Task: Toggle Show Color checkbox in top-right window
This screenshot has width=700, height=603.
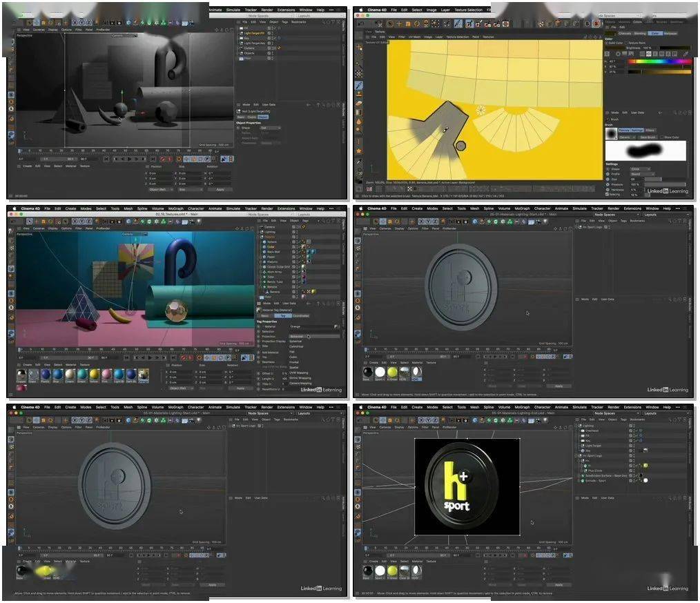Action: 663,137
